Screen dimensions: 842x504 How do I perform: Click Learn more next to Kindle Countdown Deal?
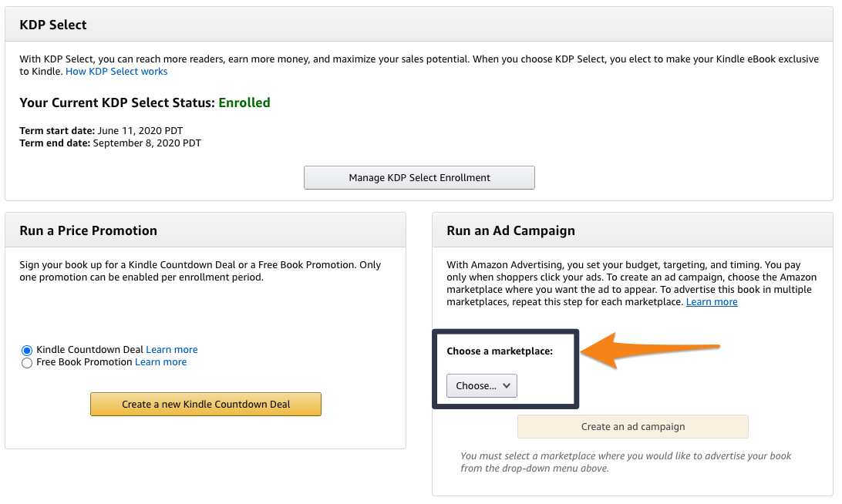[171, 349]
